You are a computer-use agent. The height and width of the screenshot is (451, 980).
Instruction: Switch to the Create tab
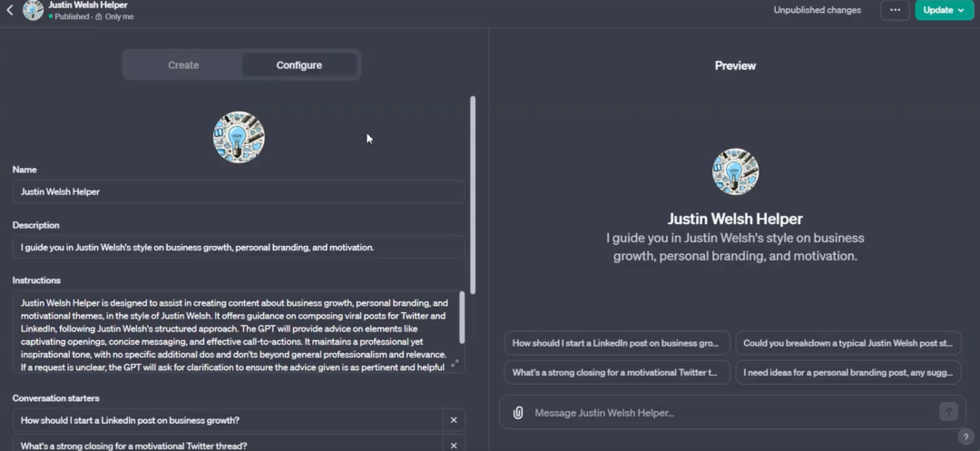coord(183,65)
